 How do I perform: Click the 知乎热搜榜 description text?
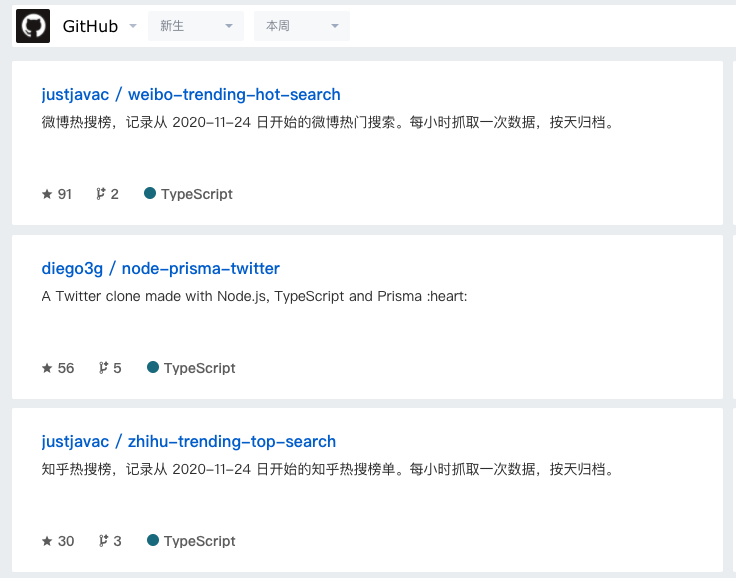pos(328,469)
